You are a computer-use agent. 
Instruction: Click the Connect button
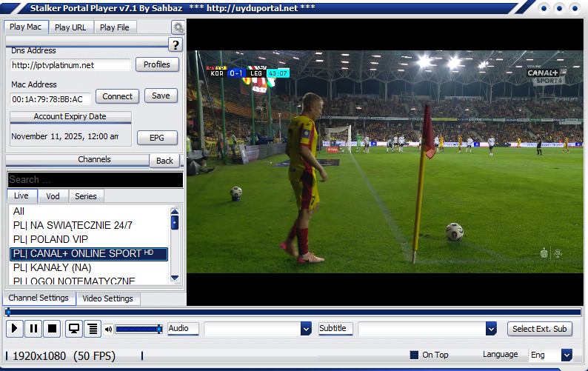117,96
